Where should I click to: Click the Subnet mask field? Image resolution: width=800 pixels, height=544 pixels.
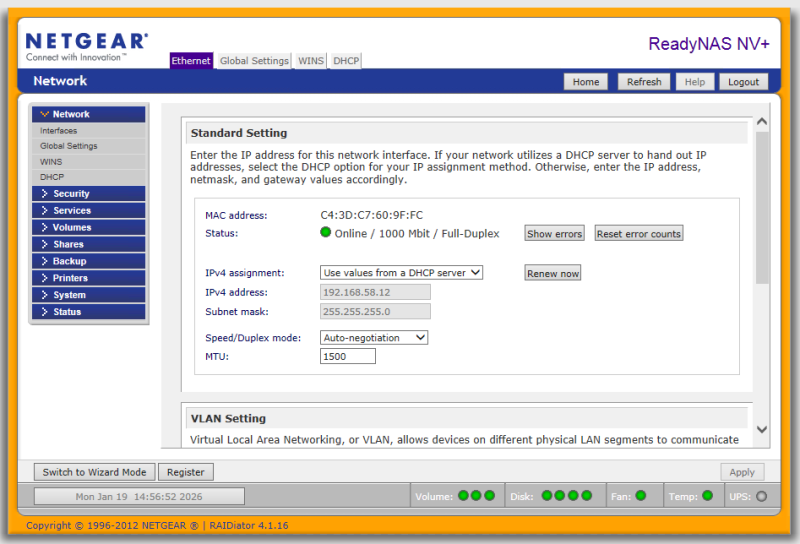[375, 311]
